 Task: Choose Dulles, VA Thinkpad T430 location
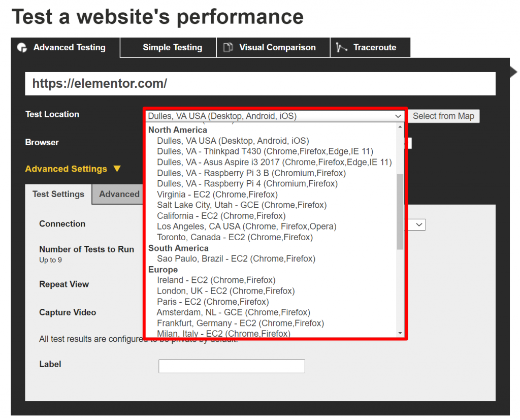tap(265, 151)
